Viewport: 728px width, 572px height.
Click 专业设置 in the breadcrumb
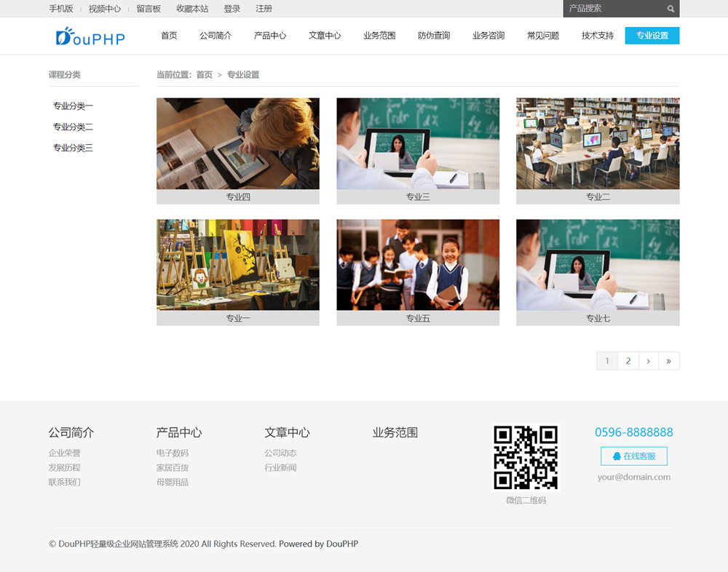tap(243, 75)
